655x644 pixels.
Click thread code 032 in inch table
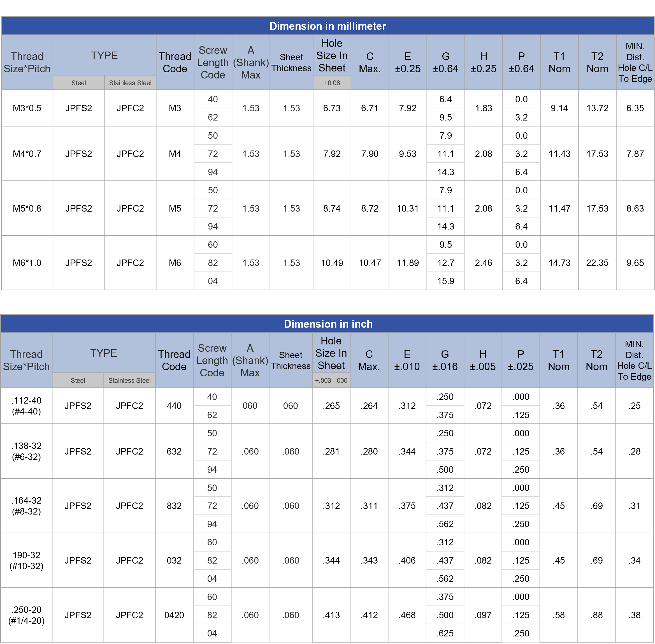[174, 560]
